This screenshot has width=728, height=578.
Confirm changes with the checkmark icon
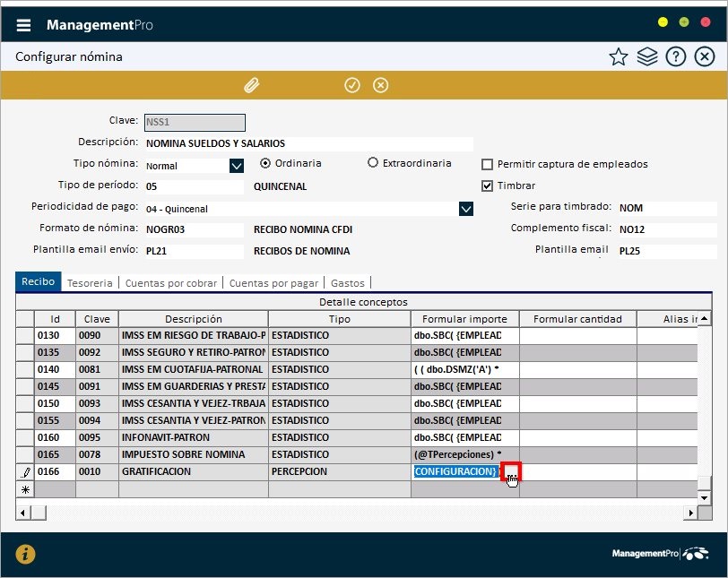point(352,85)
